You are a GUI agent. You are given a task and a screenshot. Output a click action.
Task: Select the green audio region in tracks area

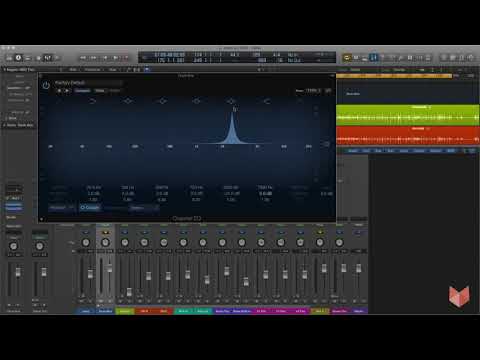coord(408,115)
